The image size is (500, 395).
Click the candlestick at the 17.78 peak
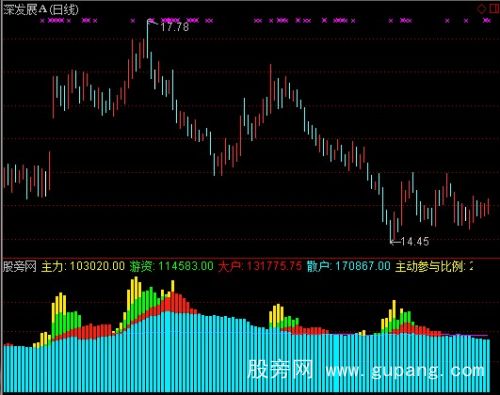(147, 40)
